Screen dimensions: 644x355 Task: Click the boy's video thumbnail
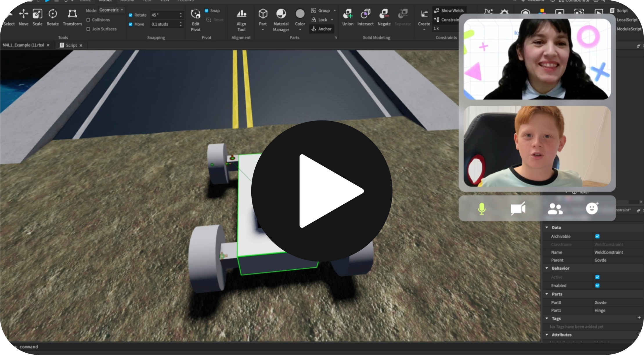point(537,146)
